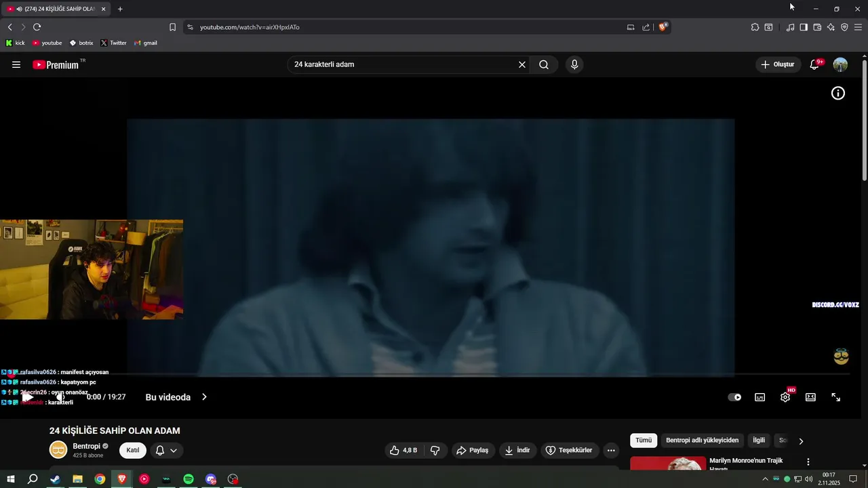Like the video (4,8 B)
Screen dimensions: 868x488
403,450
